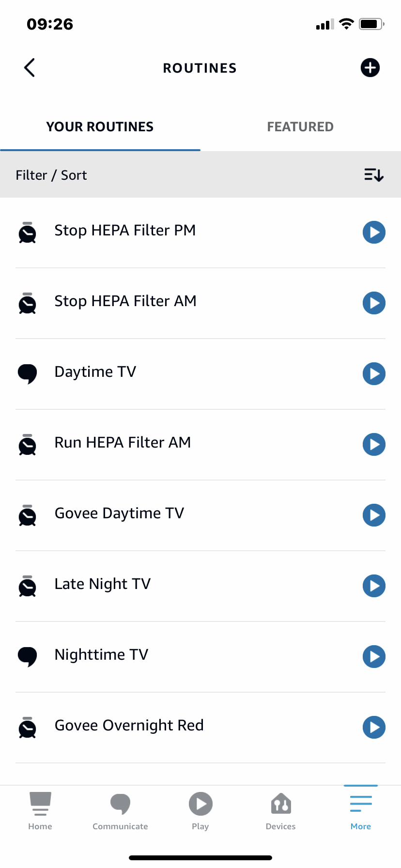Image resolution: width=401 pixels, height=868 pixels.
Task: Switch to the Featured tab
Action: (300, 127)
